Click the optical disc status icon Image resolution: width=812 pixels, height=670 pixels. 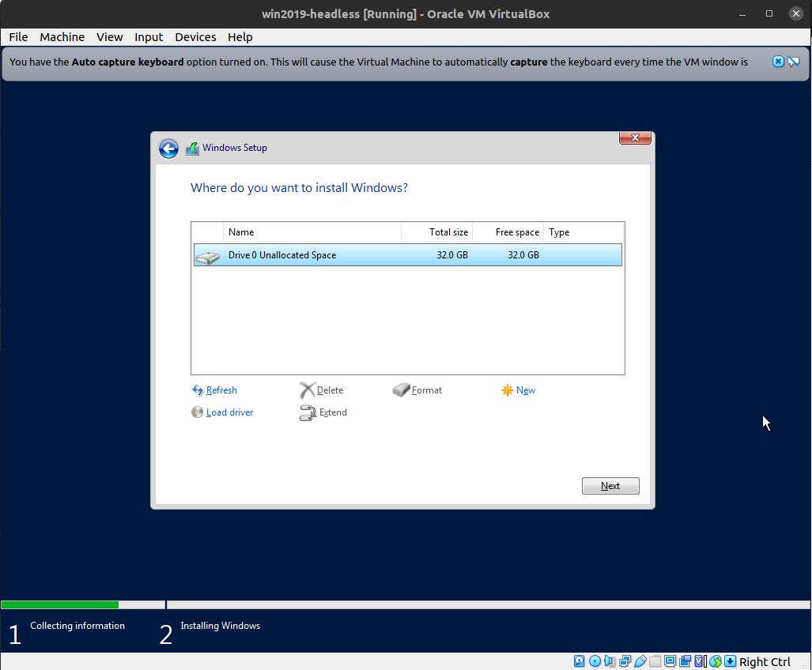595,661
